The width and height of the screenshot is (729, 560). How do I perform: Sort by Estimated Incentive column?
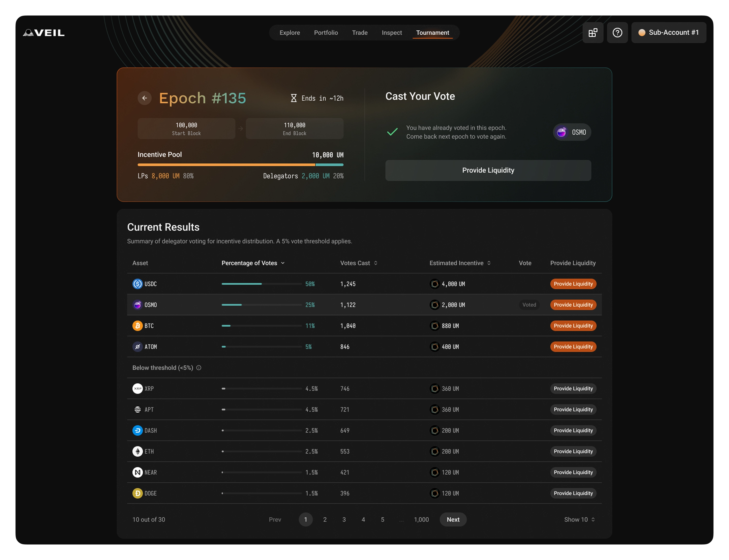point(460,263)
